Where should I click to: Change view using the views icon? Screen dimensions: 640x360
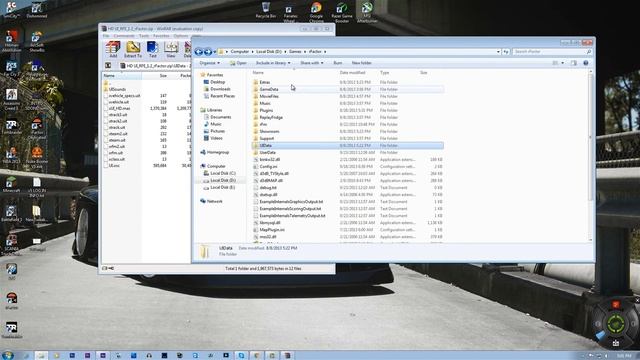pyautogui.click(x=555, y=63)
